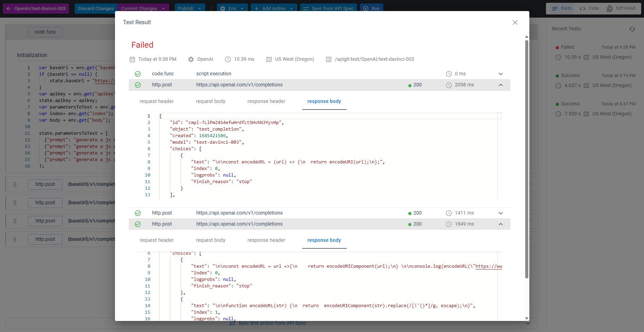Open the Success test from 9:19 PM
The height and width of the screenshot is (332, 644).
(x=595, y=80)
